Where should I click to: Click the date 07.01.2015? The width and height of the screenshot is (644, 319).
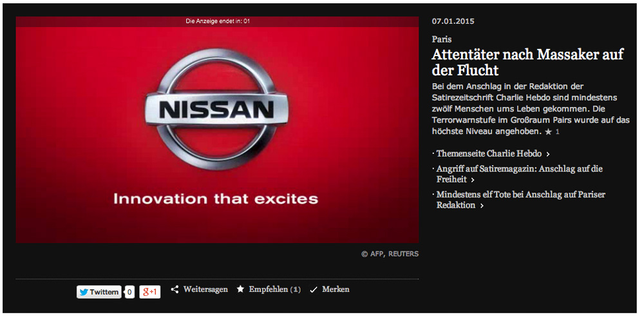coord(453,21)
